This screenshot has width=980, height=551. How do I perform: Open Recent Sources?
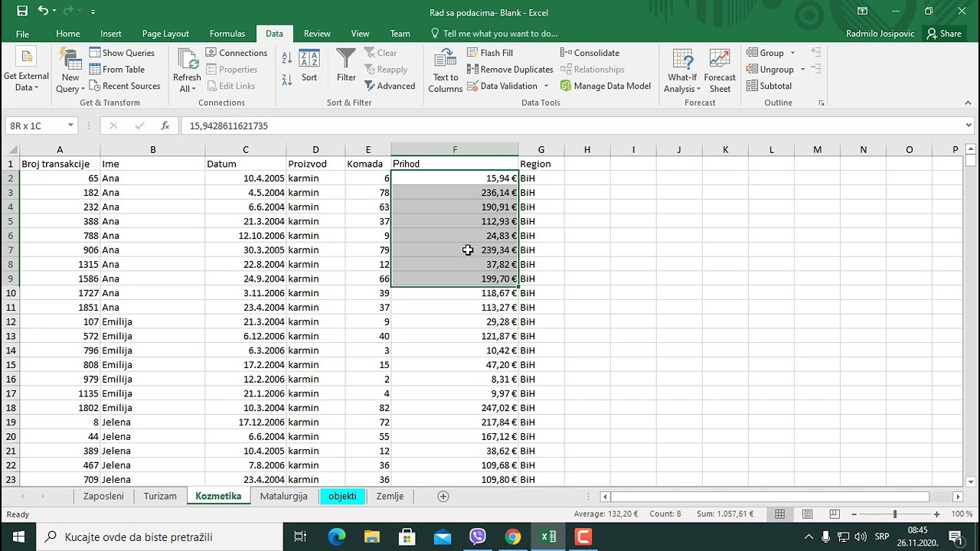click(125, 86)
